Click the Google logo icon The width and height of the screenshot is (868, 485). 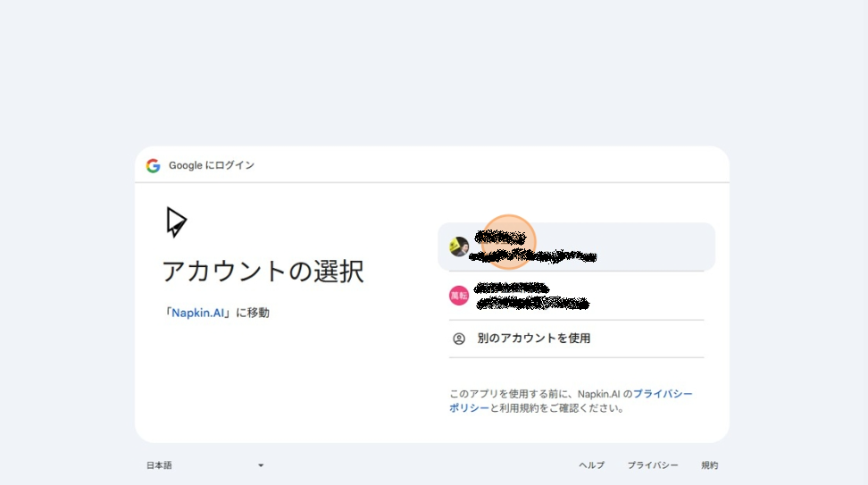(x=154, y=165)
